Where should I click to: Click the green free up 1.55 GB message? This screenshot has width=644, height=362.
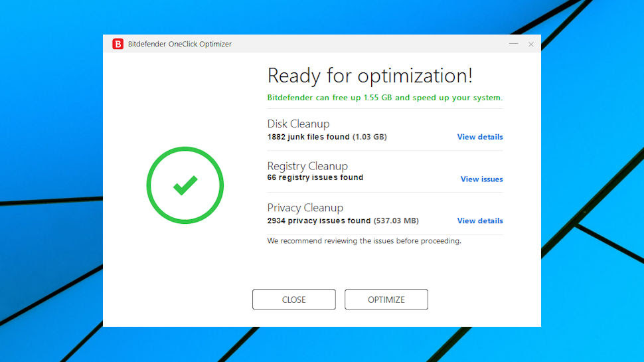(385, 98)
